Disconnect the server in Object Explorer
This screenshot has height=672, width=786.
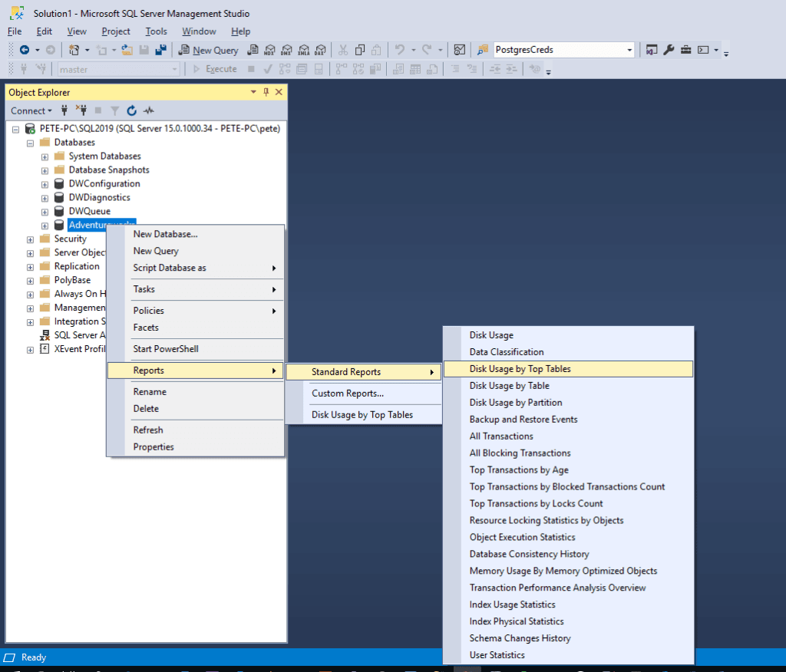(x=82, y=110)
